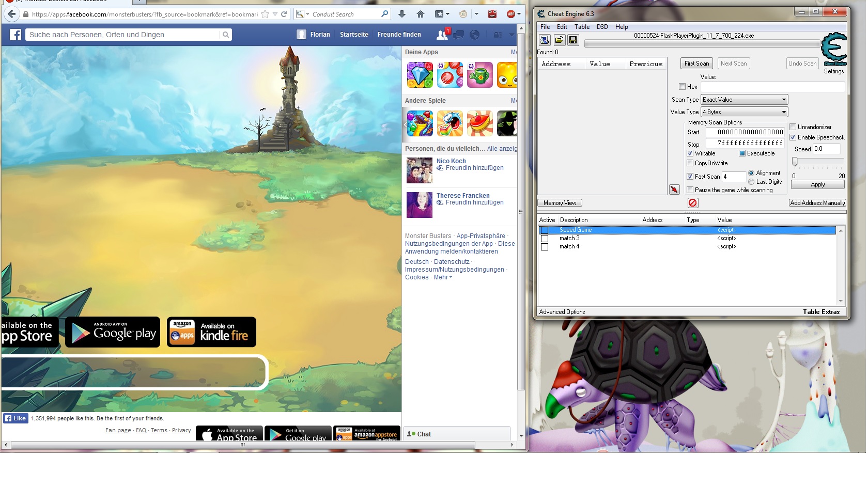Click the open process icon in Cheat Engine
Screen dimensions: 868x488
tap(545, 40)
